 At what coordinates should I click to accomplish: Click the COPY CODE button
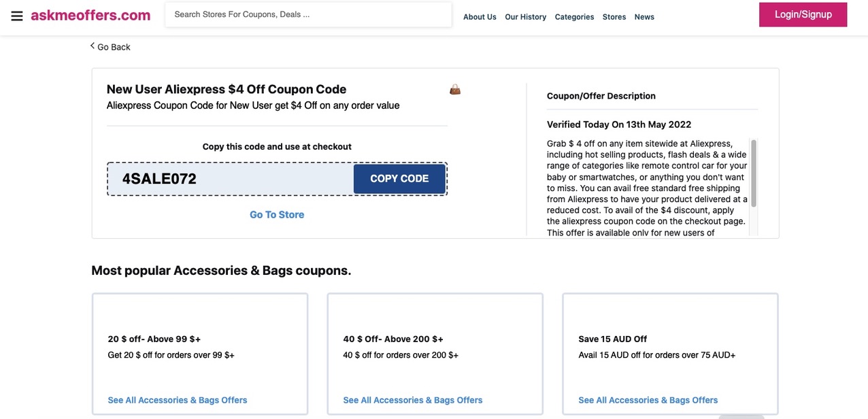pyautogui.click(x=399, y=179)
